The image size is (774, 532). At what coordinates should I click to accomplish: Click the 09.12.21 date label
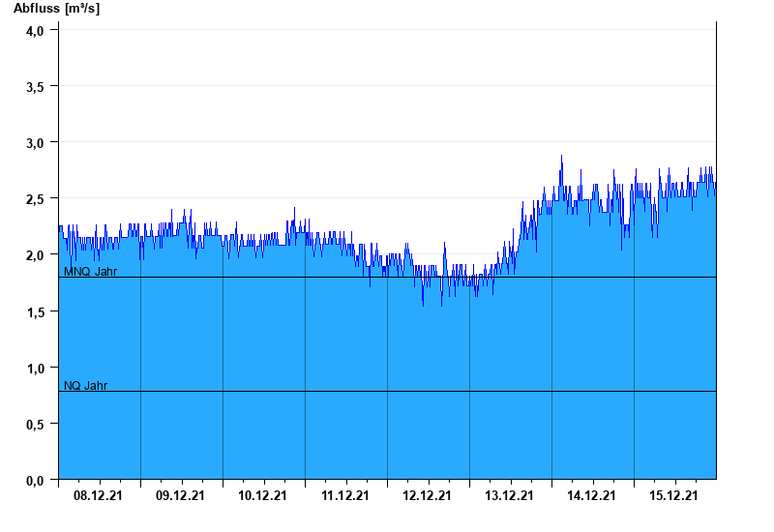[x=180, y=495]
